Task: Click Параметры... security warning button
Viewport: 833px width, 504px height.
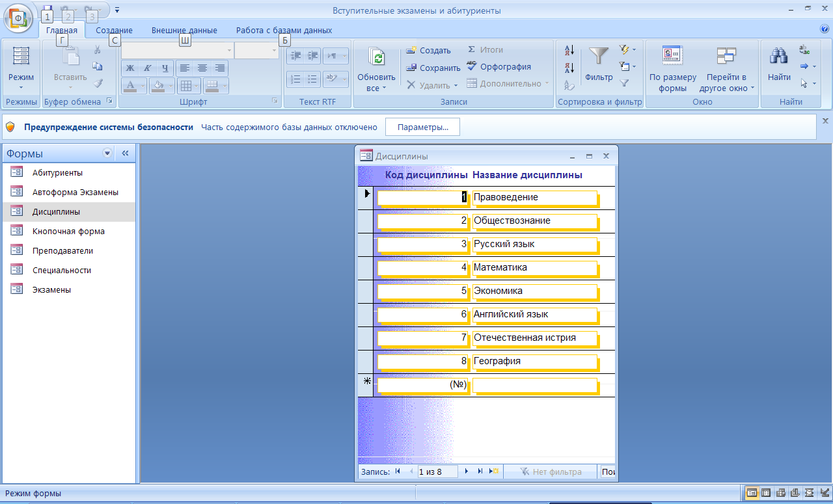Action: [423, 127]
